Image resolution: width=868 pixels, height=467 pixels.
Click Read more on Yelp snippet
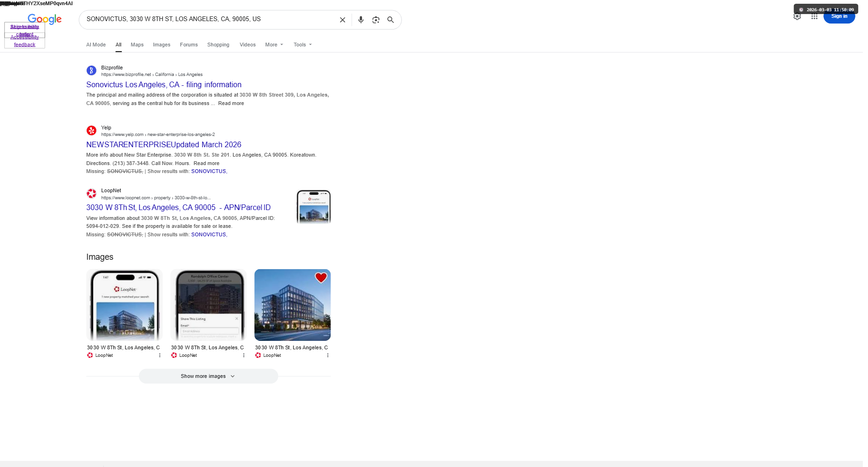206,164
